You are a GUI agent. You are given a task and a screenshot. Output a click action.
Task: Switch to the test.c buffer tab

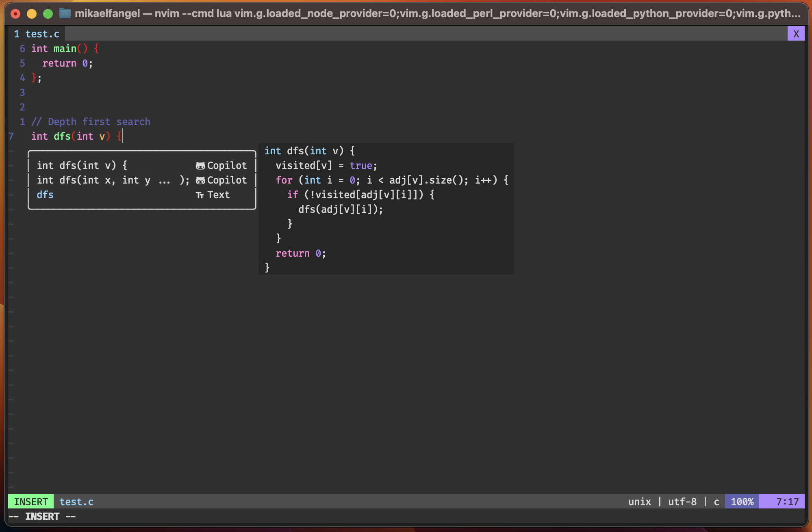pyautogui.click(x=37, y=34)
